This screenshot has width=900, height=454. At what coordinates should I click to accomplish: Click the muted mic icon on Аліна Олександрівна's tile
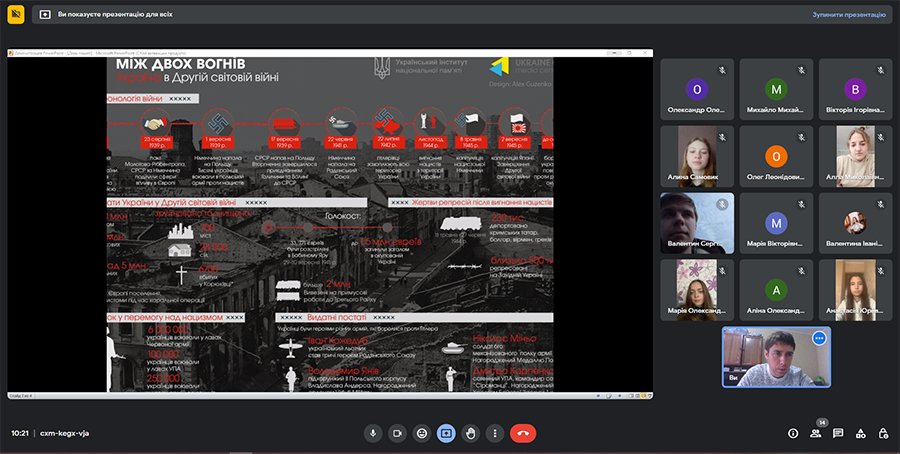(802, 271)
